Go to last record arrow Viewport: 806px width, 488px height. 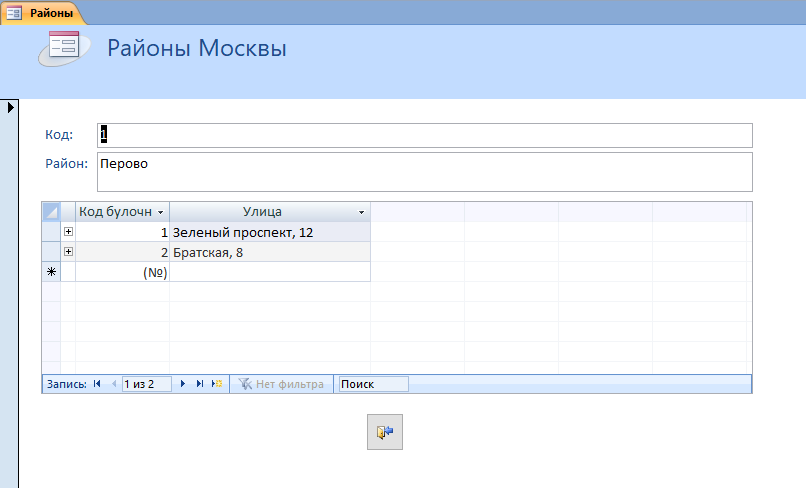(199, 384)
